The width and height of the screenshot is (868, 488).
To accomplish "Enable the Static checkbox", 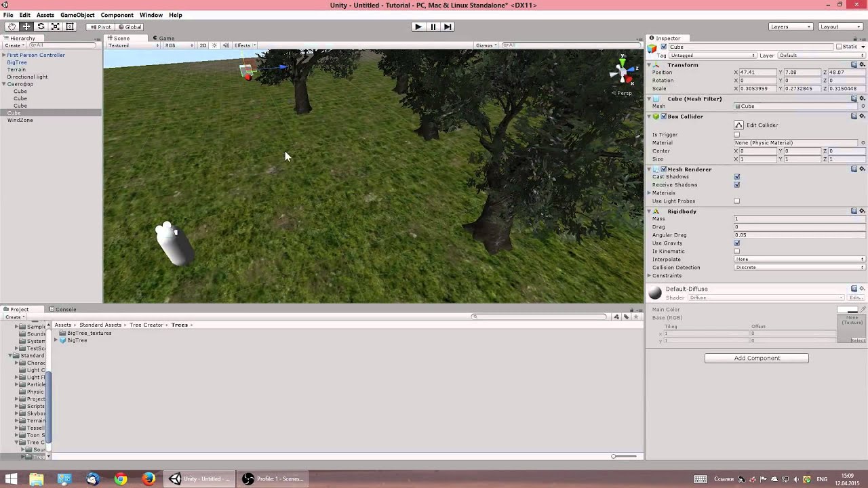I will click(839, 47).
